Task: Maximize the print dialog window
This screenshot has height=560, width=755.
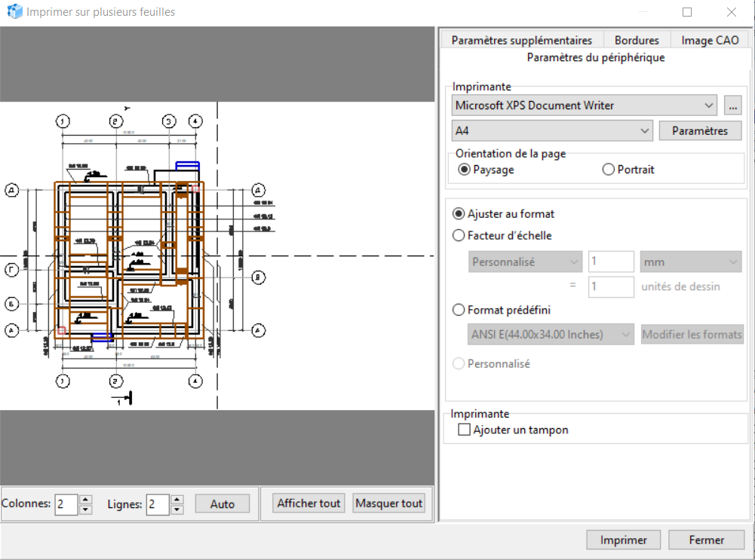Action: pos(687,12)
